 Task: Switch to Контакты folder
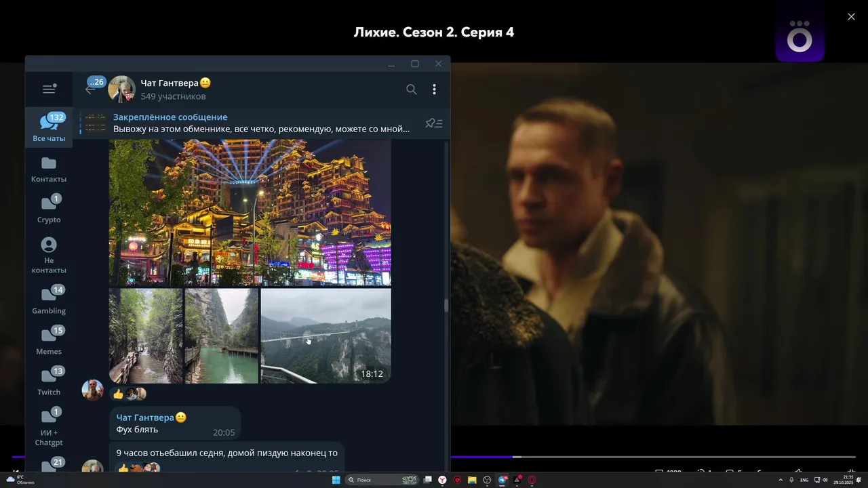click(49, 169)
